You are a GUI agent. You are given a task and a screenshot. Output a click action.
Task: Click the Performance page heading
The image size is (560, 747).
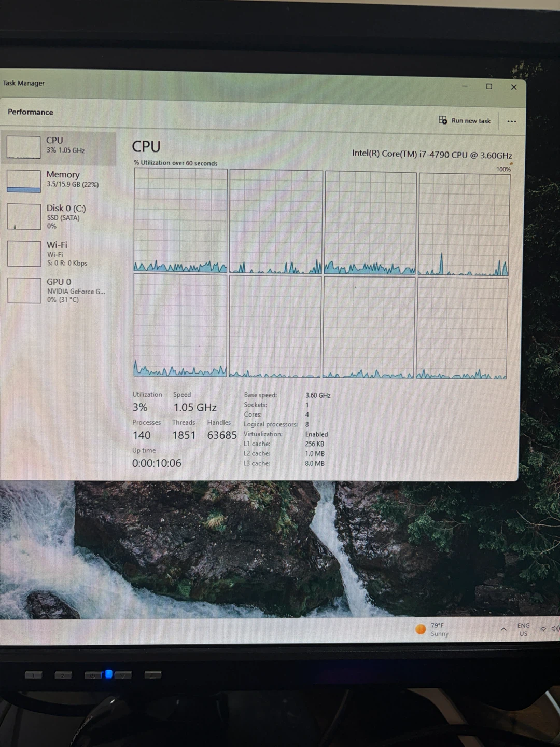[x=30, y=112]
